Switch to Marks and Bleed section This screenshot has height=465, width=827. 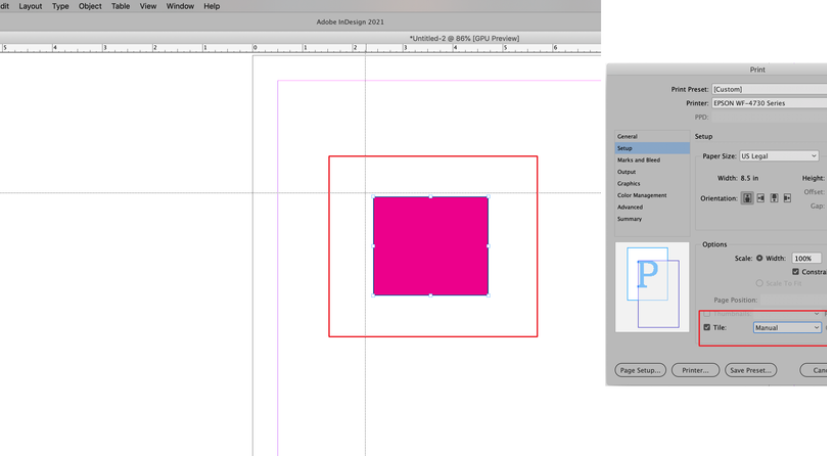638,160
